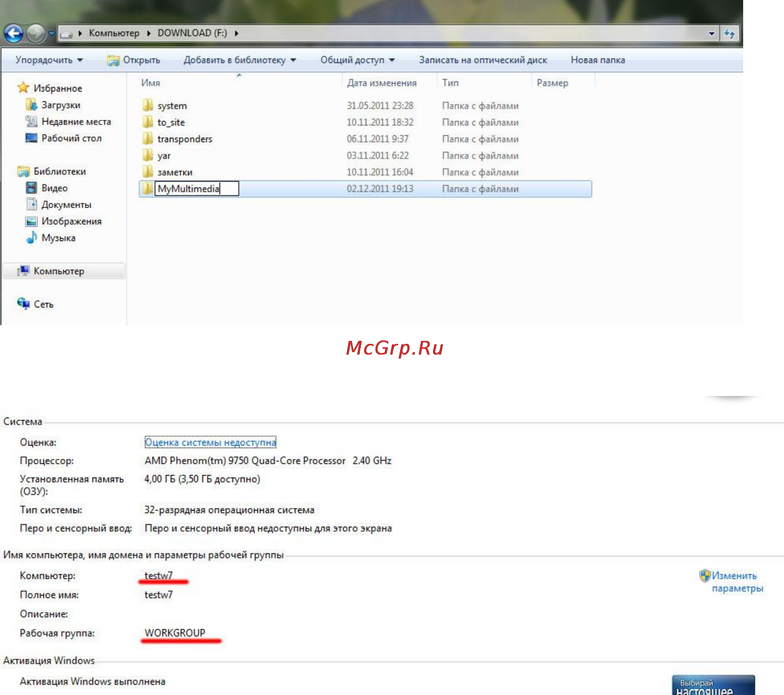Click Изменить параметры link

737,582
